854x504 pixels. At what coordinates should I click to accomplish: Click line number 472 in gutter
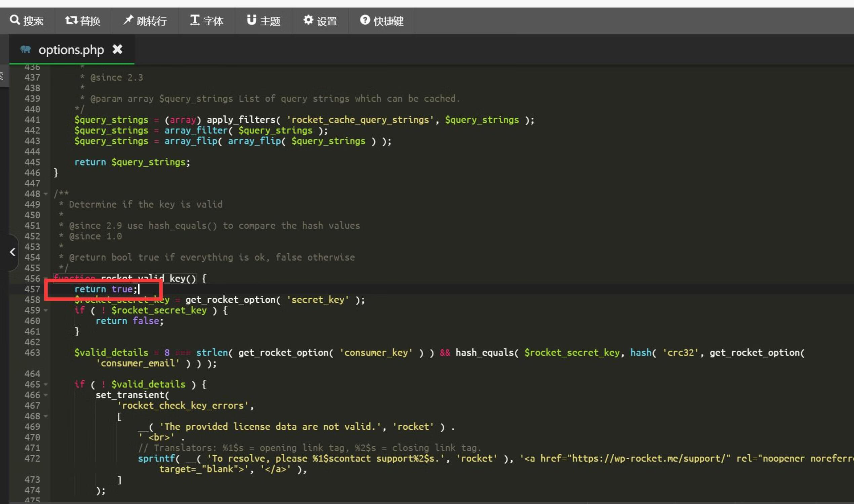[32, 459]
